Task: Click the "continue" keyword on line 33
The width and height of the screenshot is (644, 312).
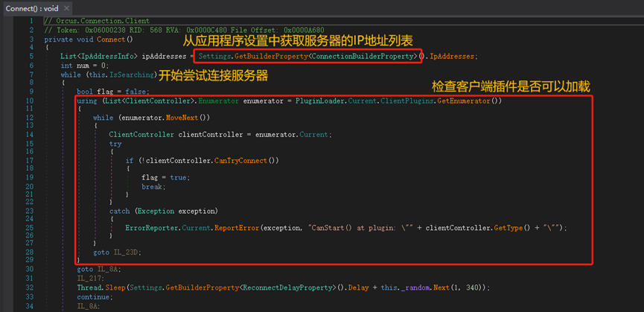Action: tap(95, 297)
